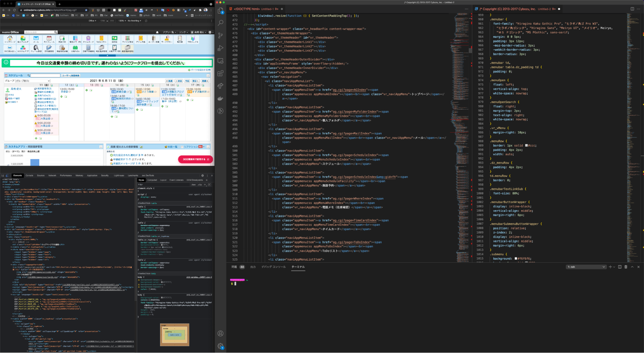Open the アプリ一覧 dropdown in Cybozu header

coord(169,32)
